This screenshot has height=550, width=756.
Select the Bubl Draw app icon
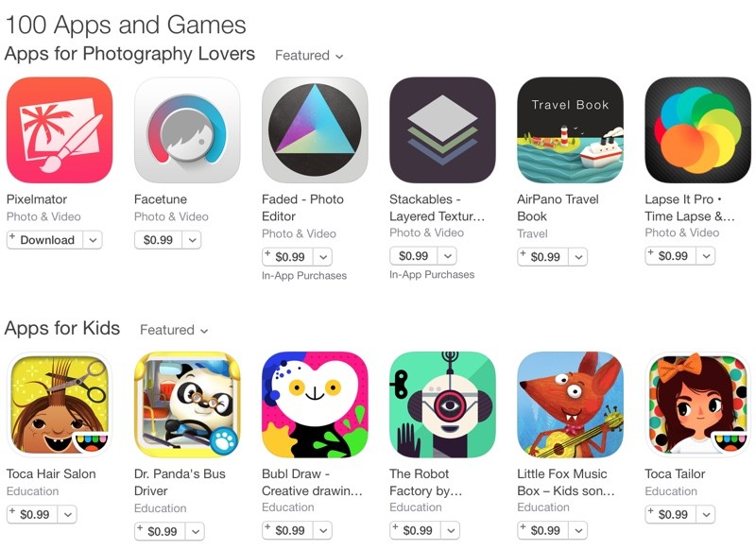pos(315,404)
